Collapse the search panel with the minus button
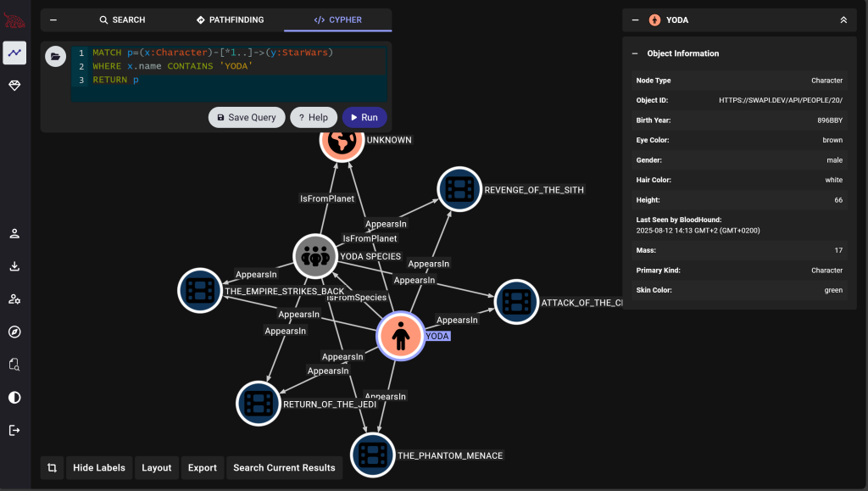Image resolution: width=868 pixels, height=491 pixels. [53, 20]
